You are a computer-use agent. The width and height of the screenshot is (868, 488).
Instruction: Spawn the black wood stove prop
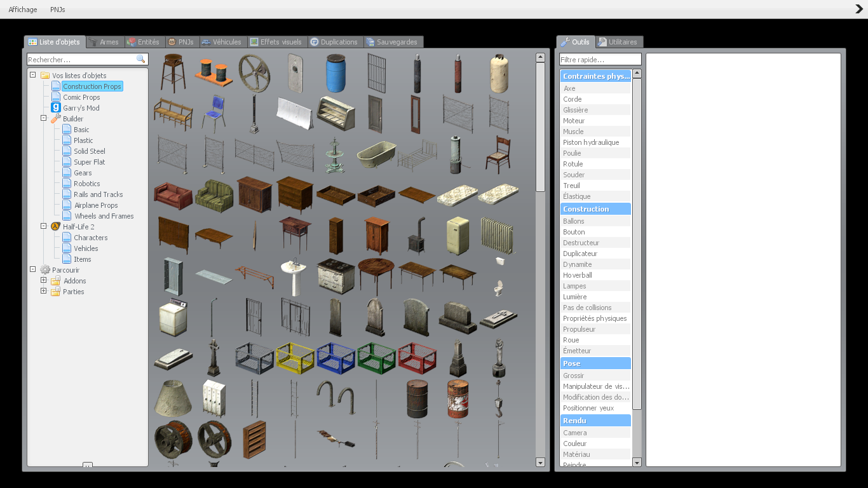pyautogui.click(x=417, y=236)
